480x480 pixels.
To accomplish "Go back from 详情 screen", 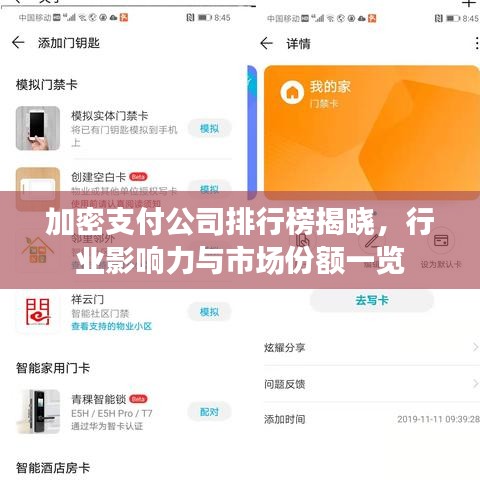I will pyautogui.click(x=266, y=43).
